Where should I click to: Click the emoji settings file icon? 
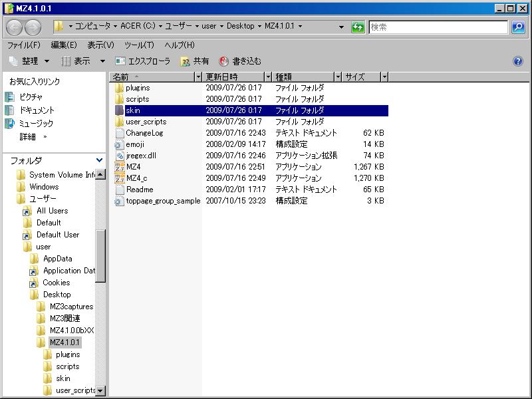119,144
